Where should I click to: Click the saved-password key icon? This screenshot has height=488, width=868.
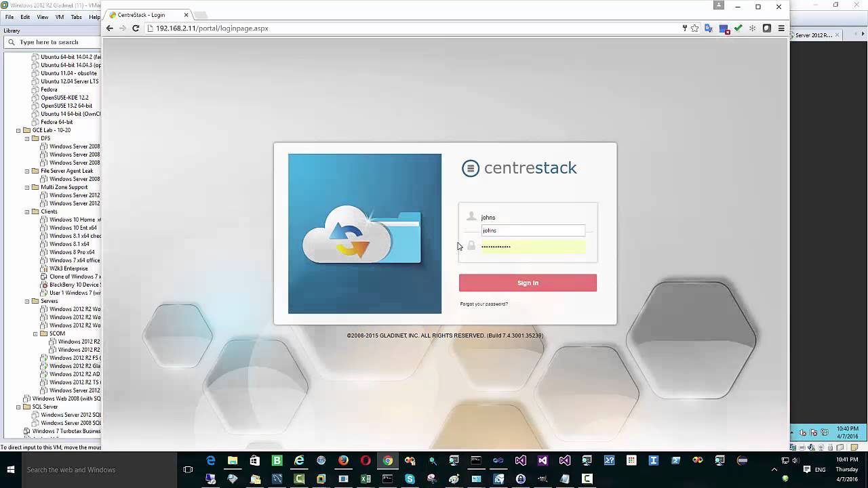click(x=684, y=28)
